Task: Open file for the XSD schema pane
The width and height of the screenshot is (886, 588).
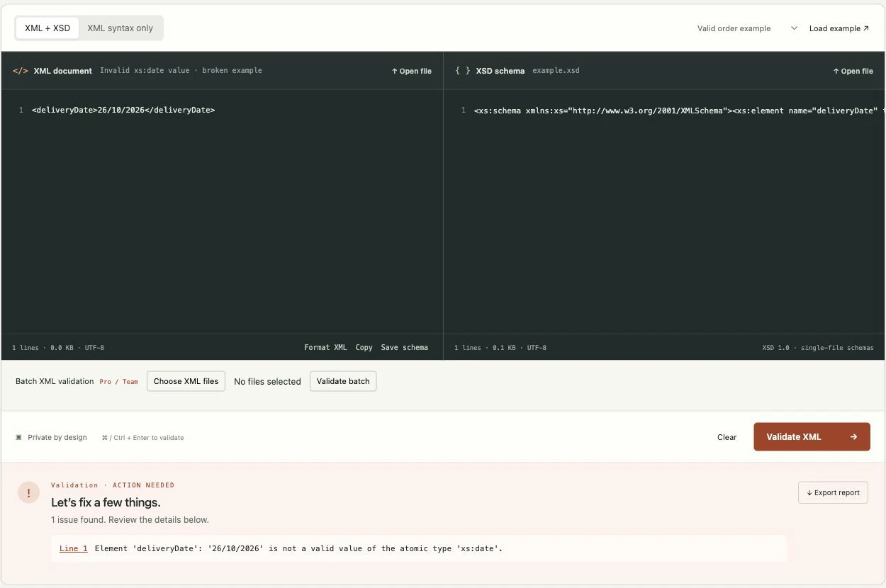Action: point(853,71)
